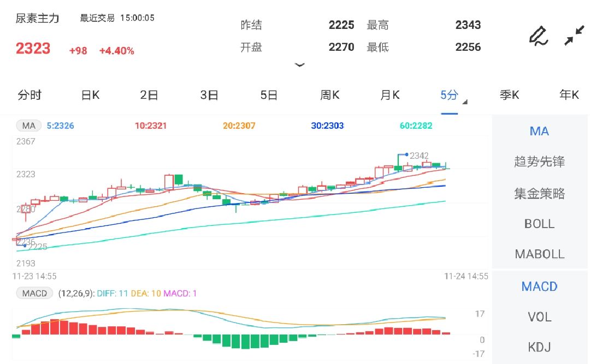This screenshot has height=364, width=590.
Task: Switch to the 周K tab
Action: (x=330, y=95)
